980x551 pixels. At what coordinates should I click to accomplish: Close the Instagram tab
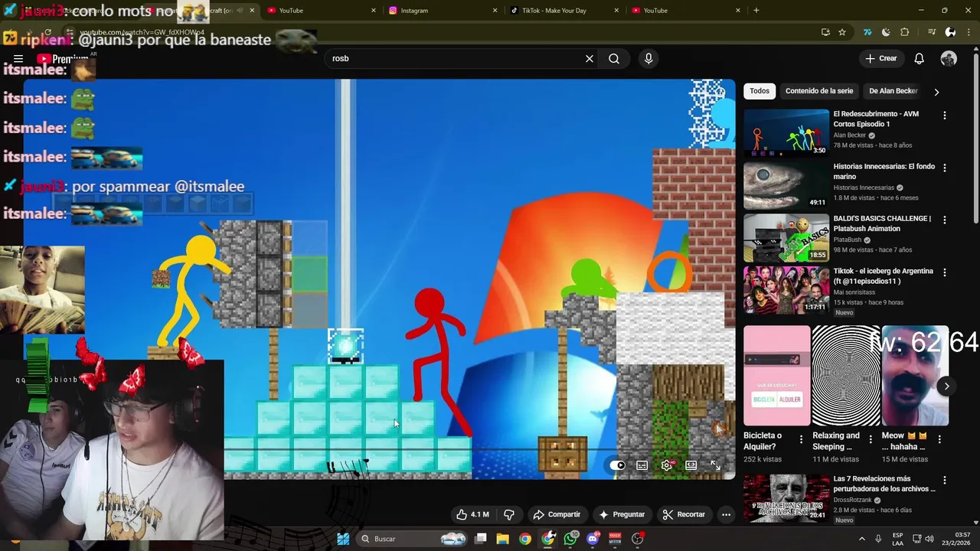coord(495,11)
